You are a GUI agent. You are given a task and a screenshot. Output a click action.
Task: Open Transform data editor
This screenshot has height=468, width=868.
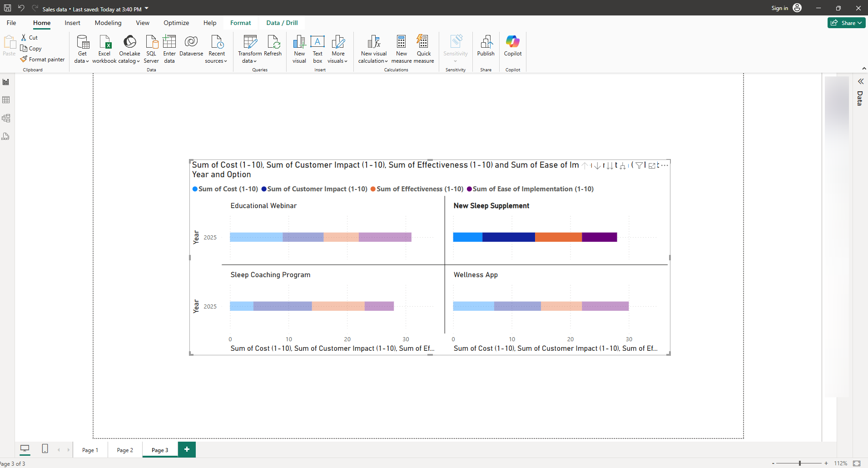point(250,50)
